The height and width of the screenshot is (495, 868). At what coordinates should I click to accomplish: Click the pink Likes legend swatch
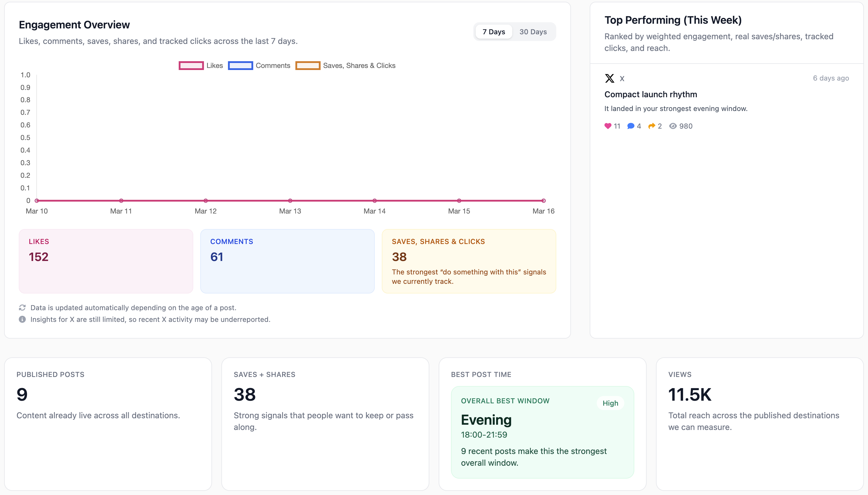pos(191,66)
